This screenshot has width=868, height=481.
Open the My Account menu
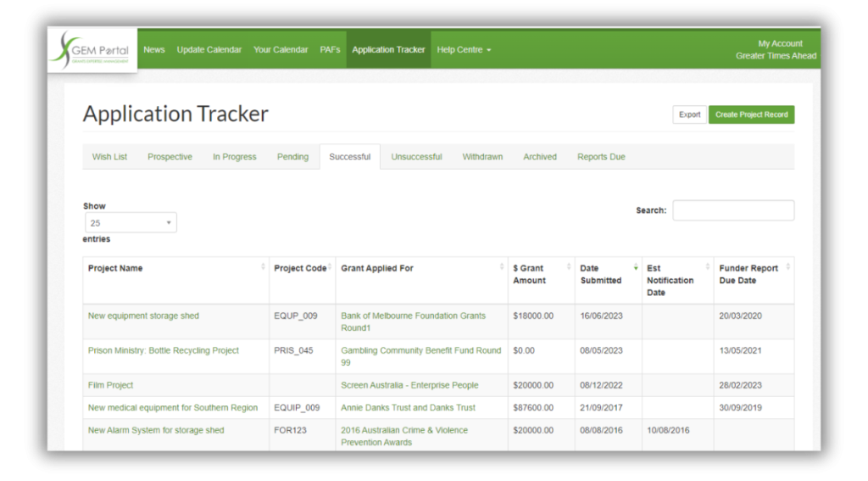(780, 43)
